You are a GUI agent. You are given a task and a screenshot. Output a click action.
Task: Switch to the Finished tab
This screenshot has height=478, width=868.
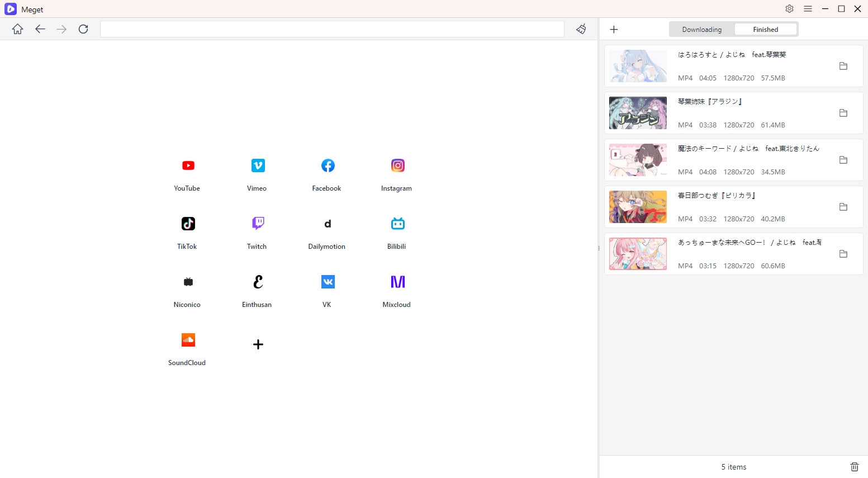coord(765,30)
